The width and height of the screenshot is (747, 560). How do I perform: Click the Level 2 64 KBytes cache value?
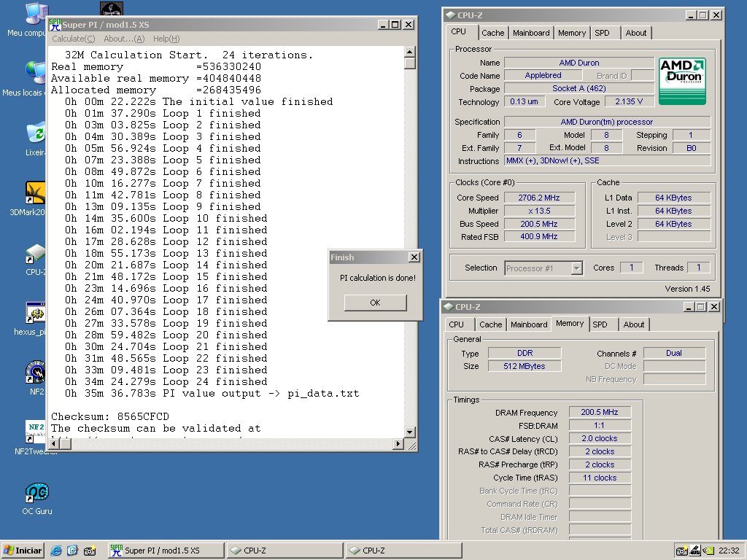tap(673, 224)
